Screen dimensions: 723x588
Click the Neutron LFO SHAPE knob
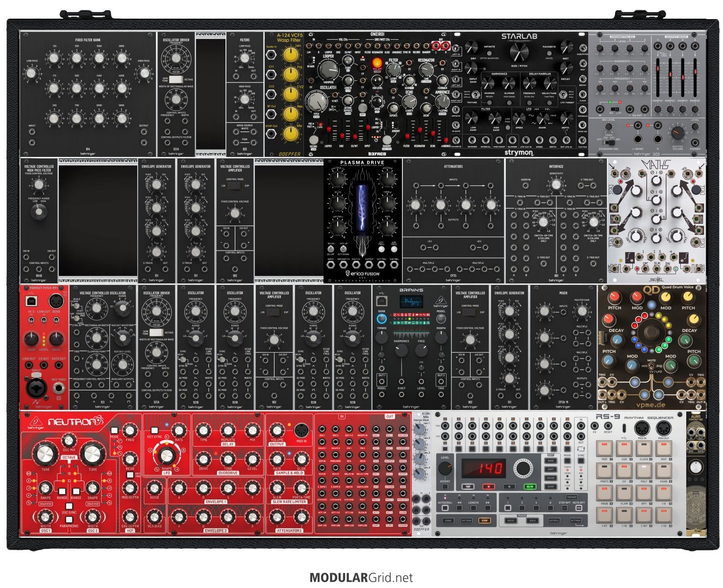pos(167,455)
